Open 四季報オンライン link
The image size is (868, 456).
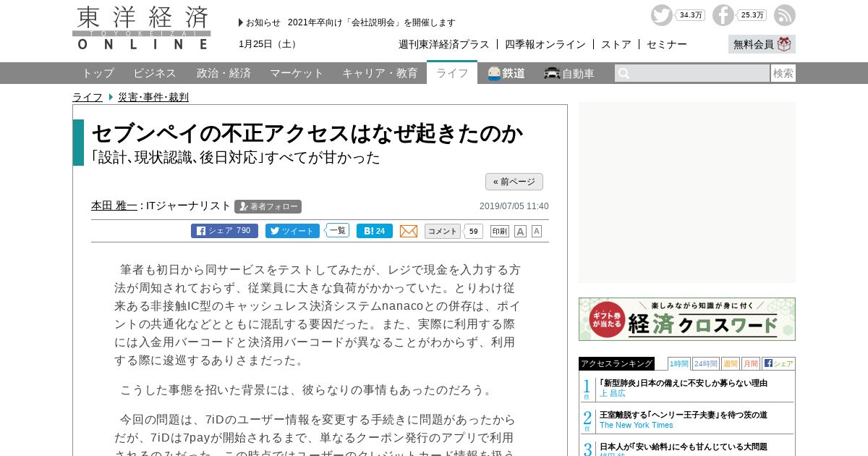[545, 44]
